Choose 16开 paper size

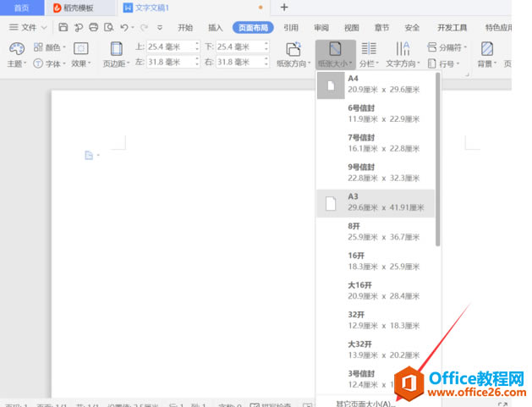[x=376, y=261]
